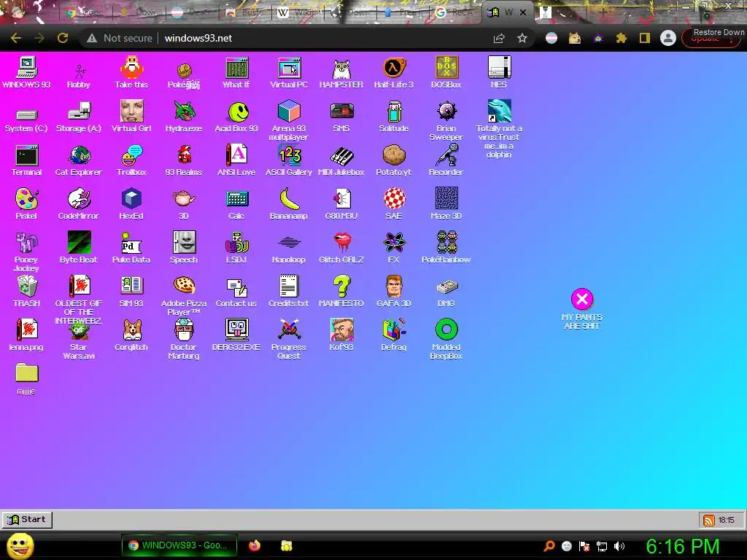Click the RSS feed icon in Windows 93 tray
This screenshot has height=560, width=747.
(x=709, y=521)
